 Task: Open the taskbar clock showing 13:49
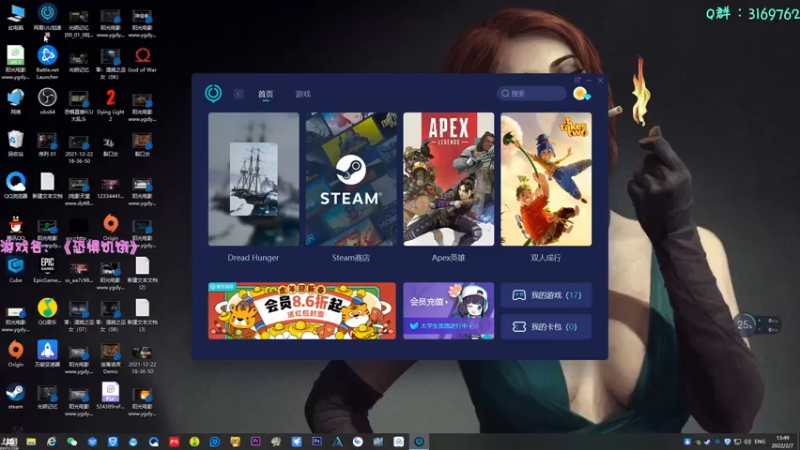pos(782,442)
